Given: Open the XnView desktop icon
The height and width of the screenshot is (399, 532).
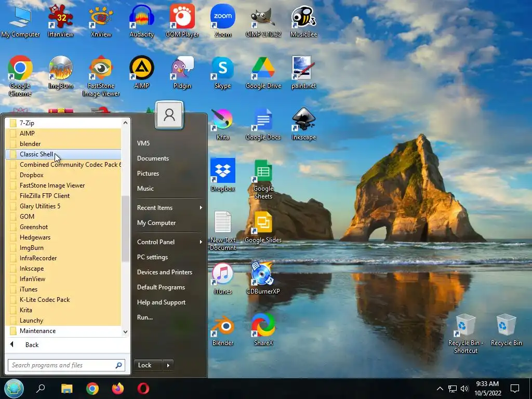Looking at the screenshot, I should pos(101,20).
